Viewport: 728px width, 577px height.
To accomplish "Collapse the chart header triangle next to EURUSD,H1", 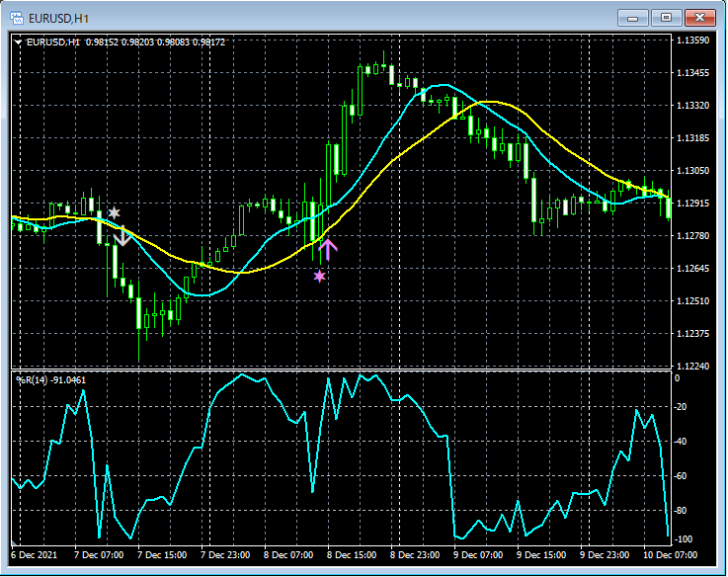I will coord(18,42).
